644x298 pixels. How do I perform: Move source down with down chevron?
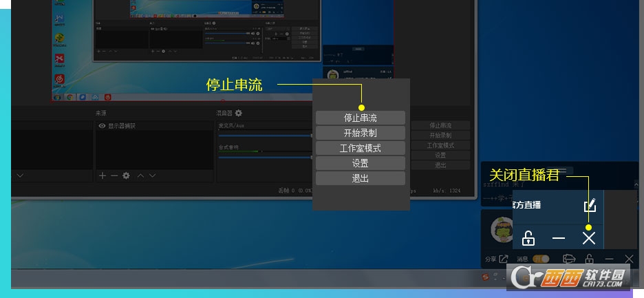[152, 176]
